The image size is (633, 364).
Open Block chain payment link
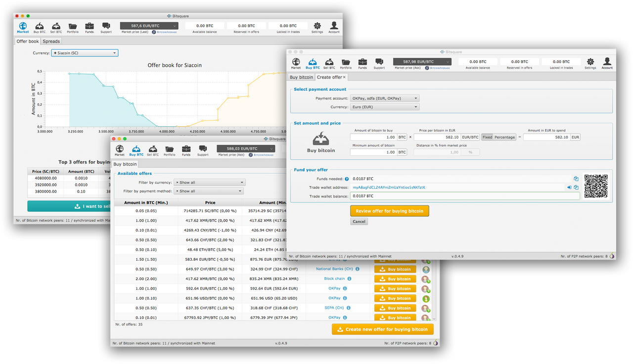point(334,279)
